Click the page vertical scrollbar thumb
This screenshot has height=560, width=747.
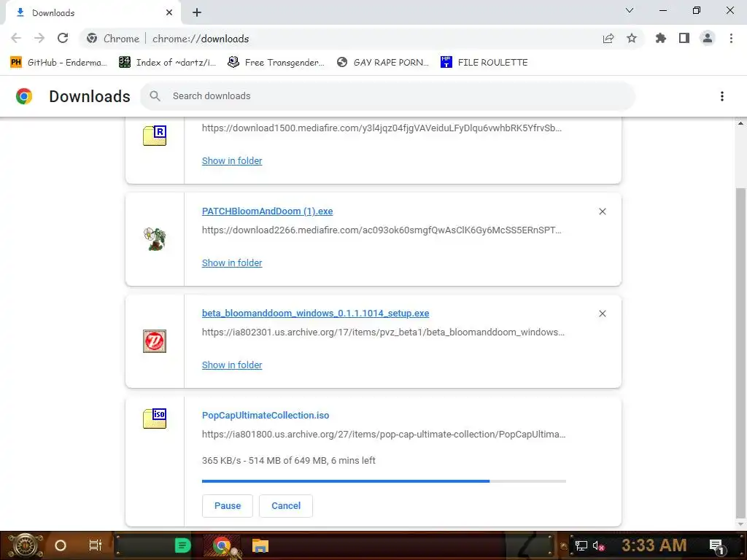point(740,352)
